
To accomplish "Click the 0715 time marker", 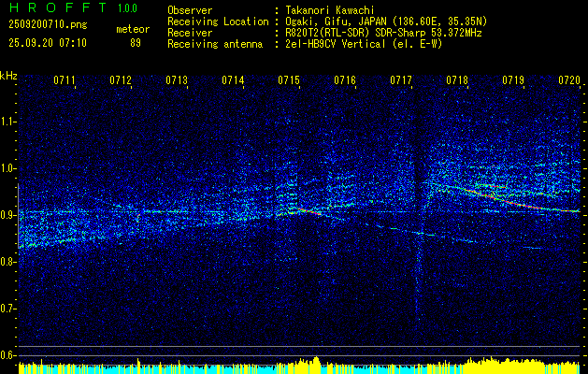I will pos(289,80).
